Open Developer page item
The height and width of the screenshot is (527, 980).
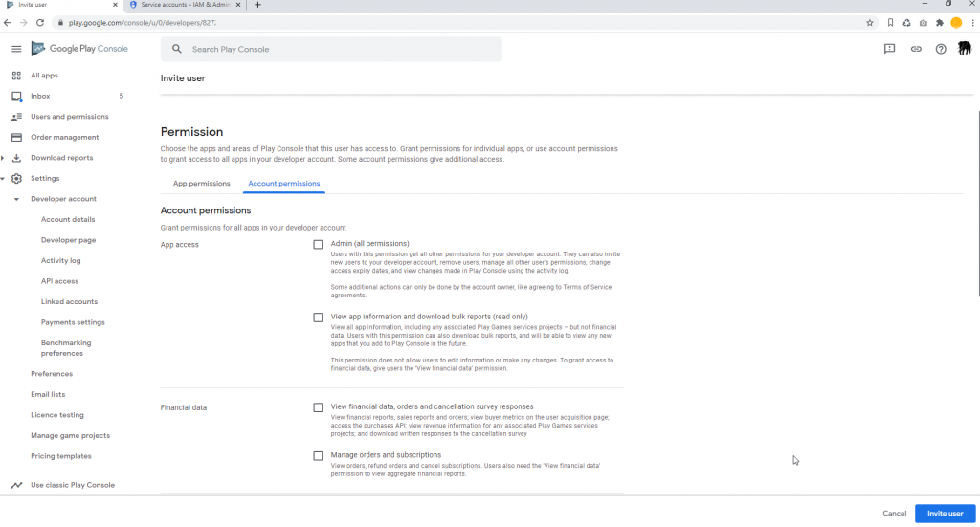tap(68, 240)
